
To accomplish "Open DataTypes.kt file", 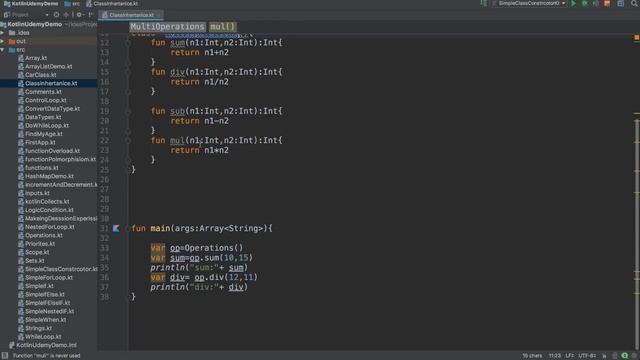I will tap(43, 117).
